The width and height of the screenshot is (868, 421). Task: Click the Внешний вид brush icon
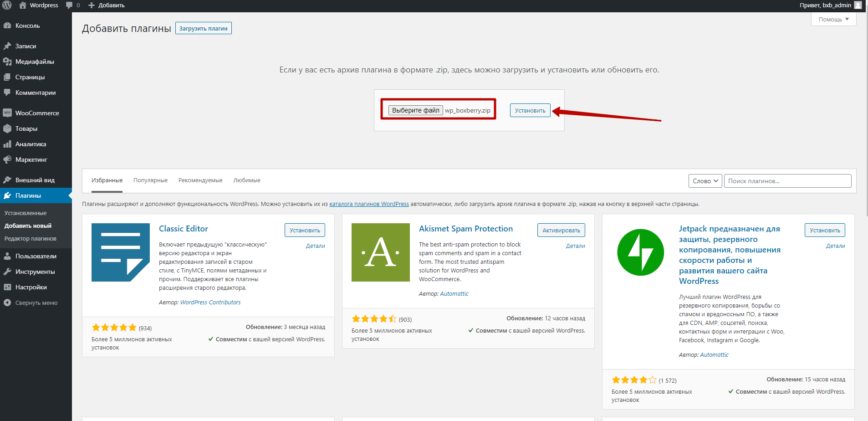(x=7, y=180)
